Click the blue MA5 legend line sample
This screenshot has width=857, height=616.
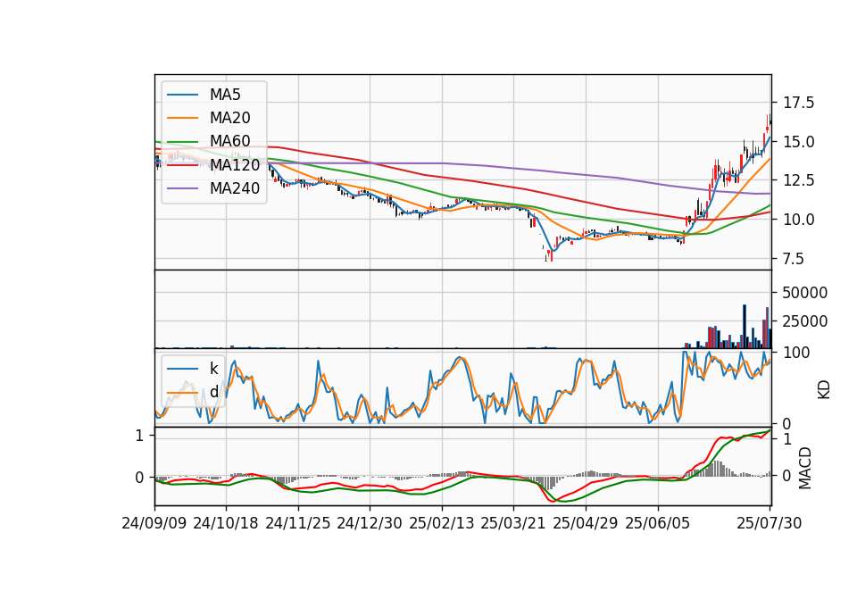point(182,96)
